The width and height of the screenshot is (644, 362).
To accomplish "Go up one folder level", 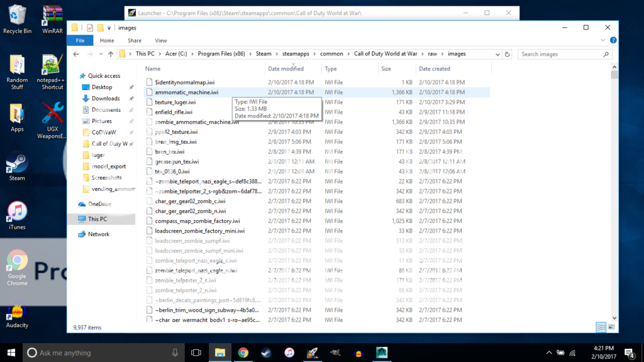I will tap(111, 54).
